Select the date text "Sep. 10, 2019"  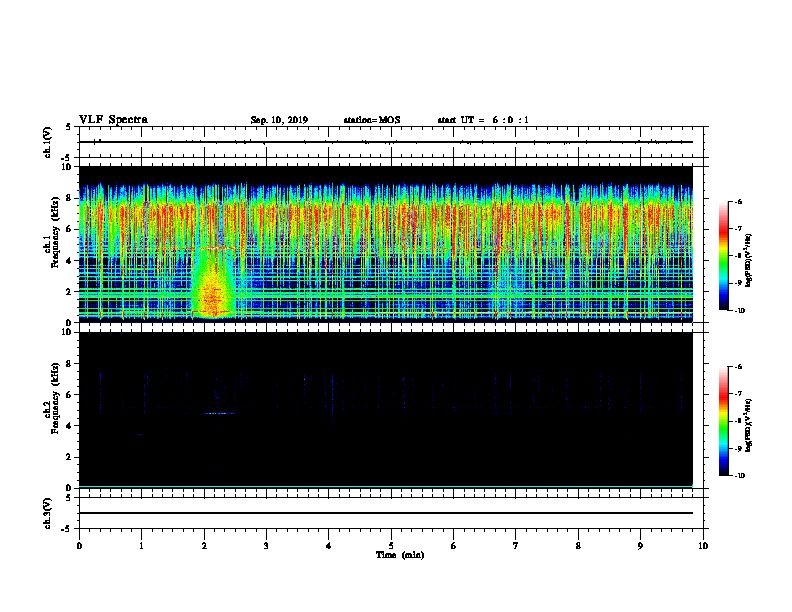tap(279, 120)
